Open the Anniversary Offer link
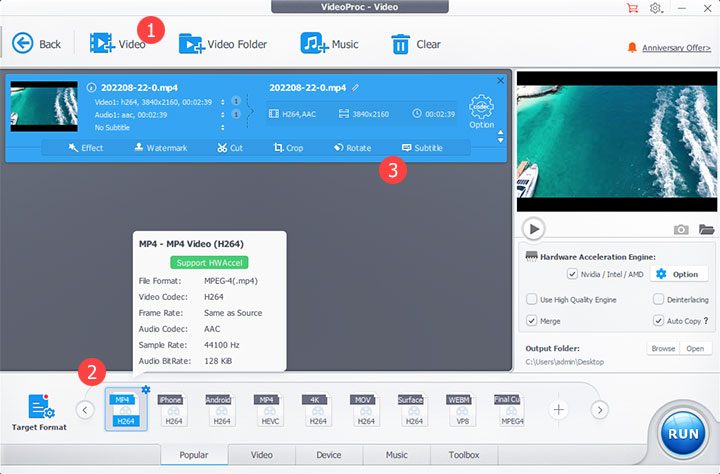720x474 pixels. [676, 48]
